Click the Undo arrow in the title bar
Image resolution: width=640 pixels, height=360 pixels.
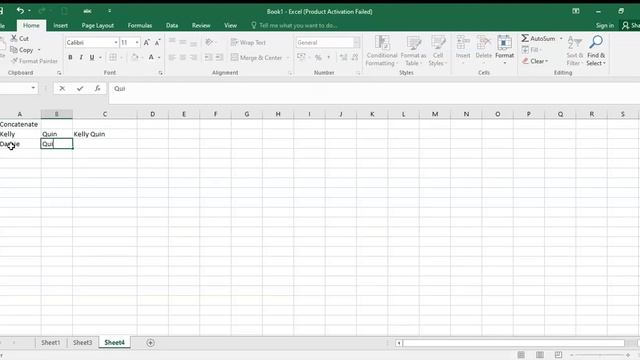point(20,11)
